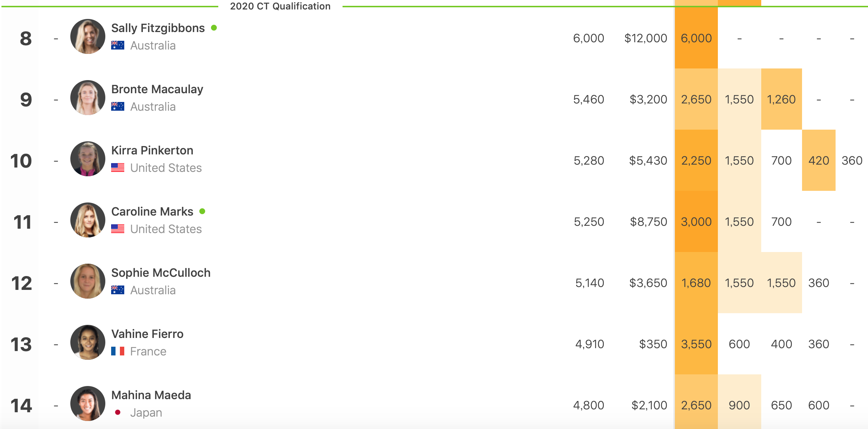Click the green dot beside Caroline Marks
Screen dimensions: 868x429
(202, 211)
